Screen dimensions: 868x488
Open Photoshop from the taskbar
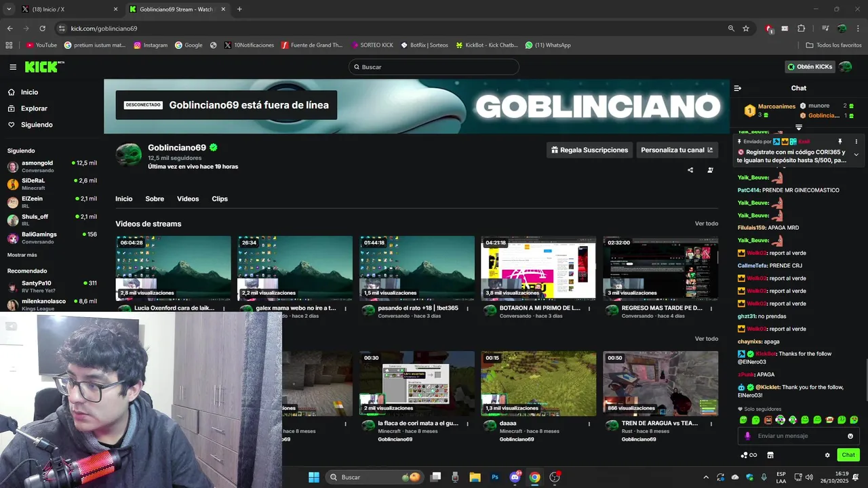tap(495, 477)
